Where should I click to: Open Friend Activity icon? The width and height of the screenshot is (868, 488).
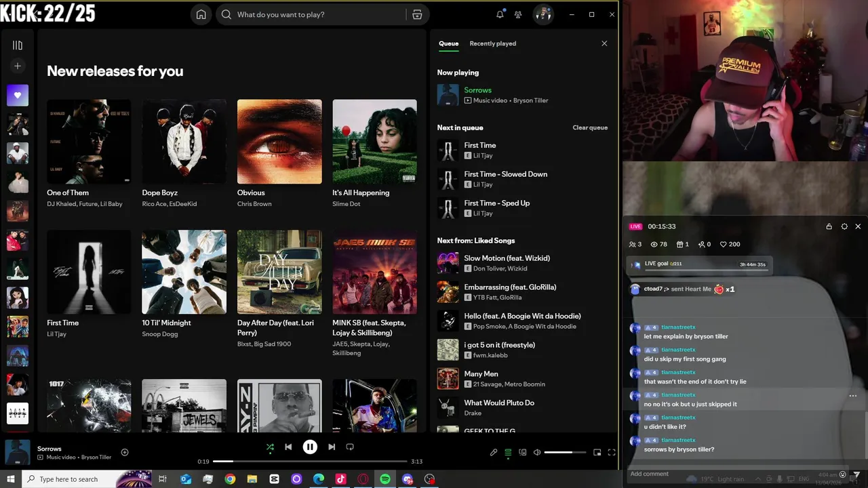click(x=518, y=14)
